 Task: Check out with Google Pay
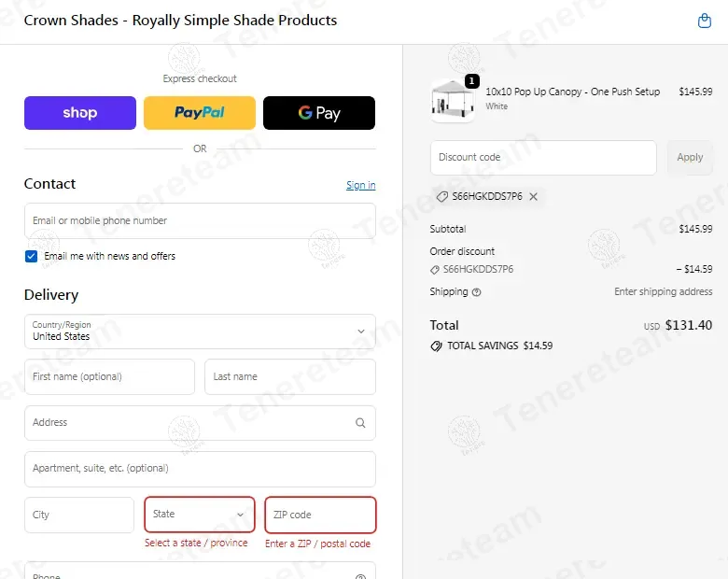319,113
